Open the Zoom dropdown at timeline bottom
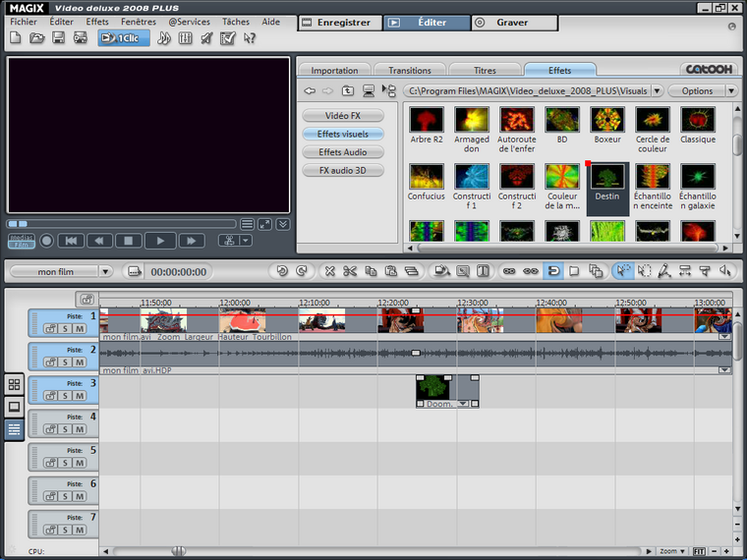 coord(672,551)
